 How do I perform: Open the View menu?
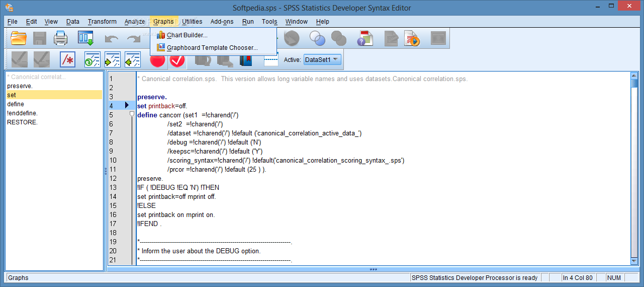(51, 22)
